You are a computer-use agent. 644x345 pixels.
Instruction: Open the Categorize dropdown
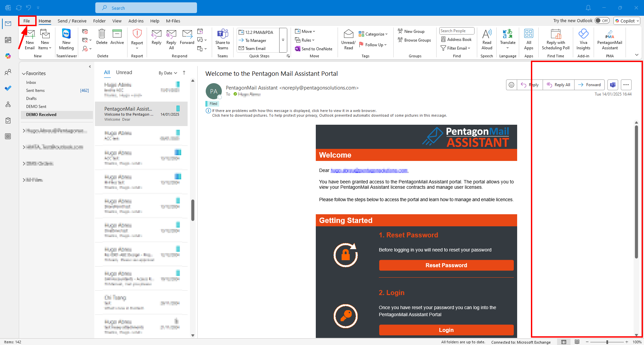373,34
